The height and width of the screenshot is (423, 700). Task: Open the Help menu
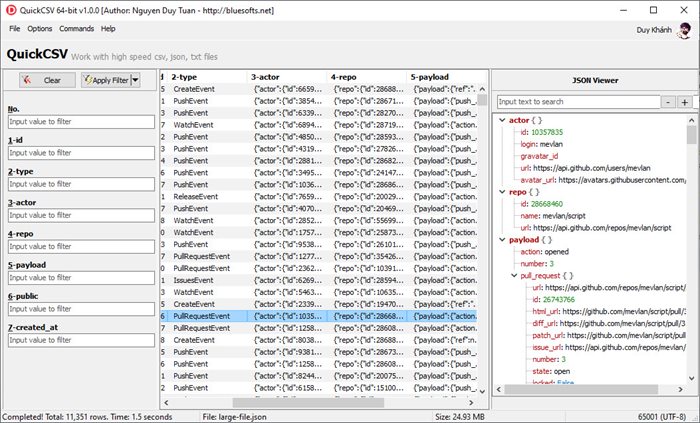point(108,29)
